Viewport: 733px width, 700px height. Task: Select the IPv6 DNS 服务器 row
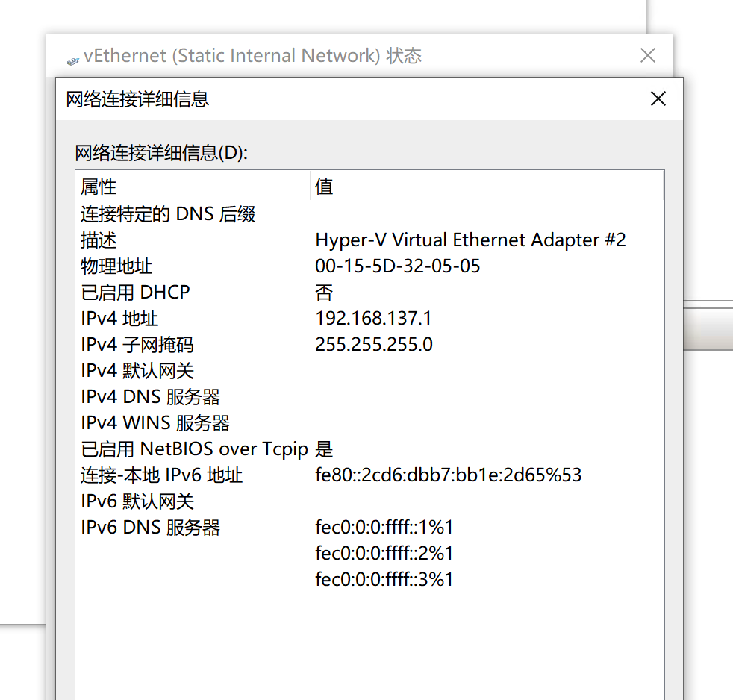tap(150, 528)
